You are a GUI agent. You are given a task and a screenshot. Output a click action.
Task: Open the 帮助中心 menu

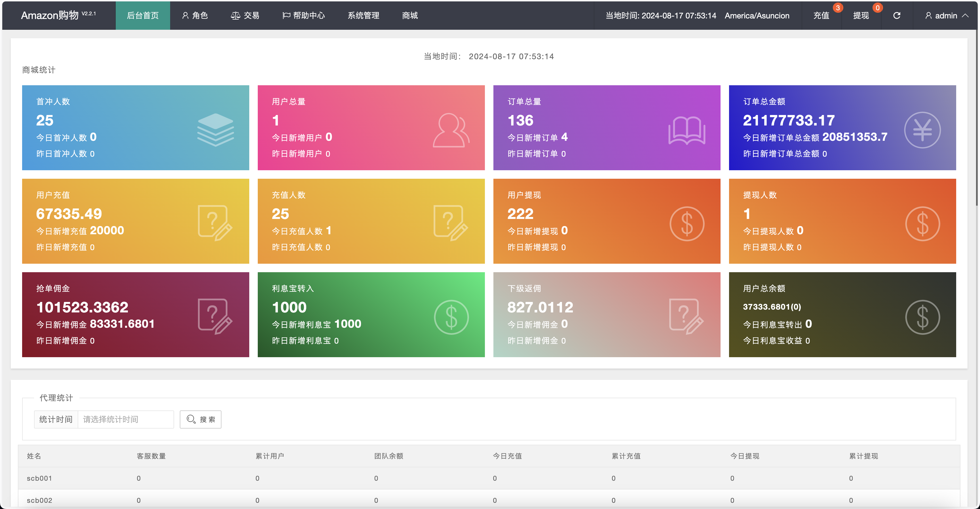[x=304, y=16]
